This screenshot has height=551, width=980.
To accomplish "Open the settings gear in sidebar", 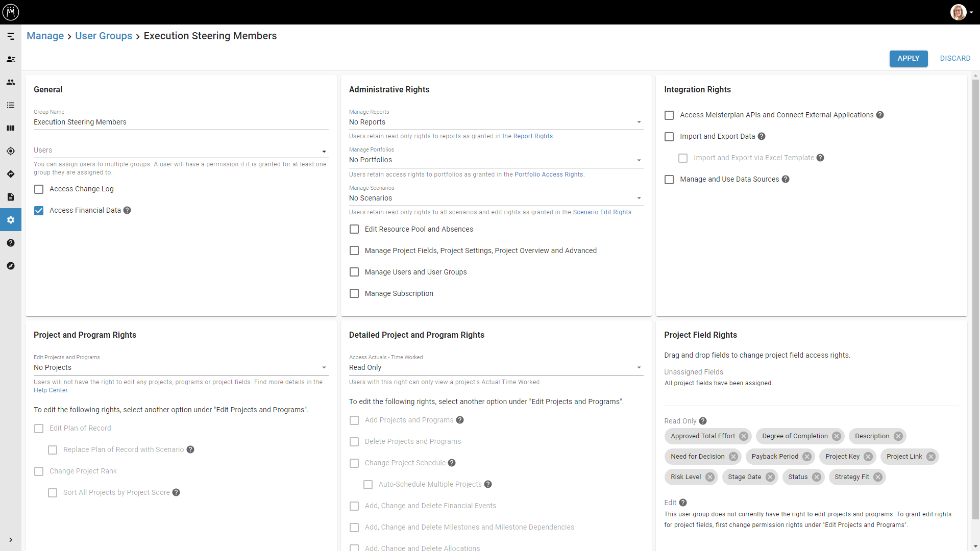I will pos(11,220).
